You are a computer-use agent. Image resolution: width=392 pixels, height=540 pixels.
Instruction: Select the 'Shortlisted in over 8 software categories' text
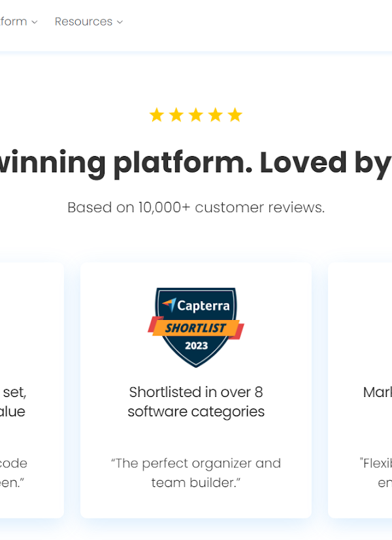[x=196, y=402]
